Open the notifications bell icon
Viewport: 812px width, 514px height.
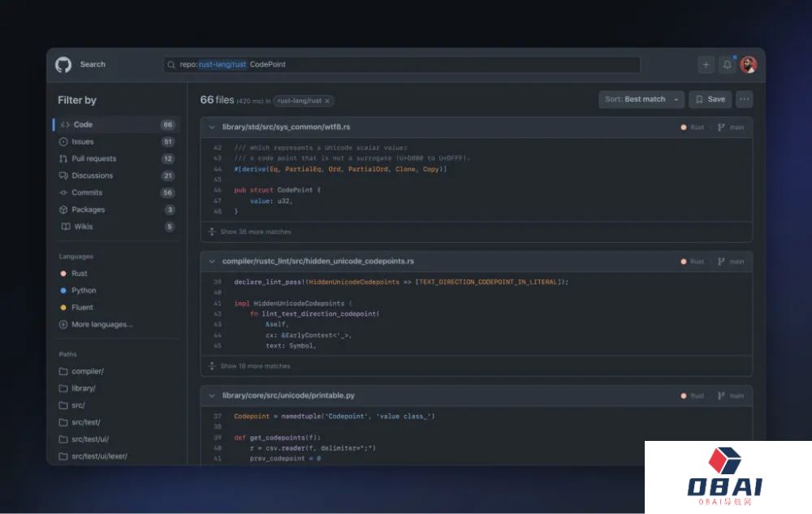tap(727, 65)
